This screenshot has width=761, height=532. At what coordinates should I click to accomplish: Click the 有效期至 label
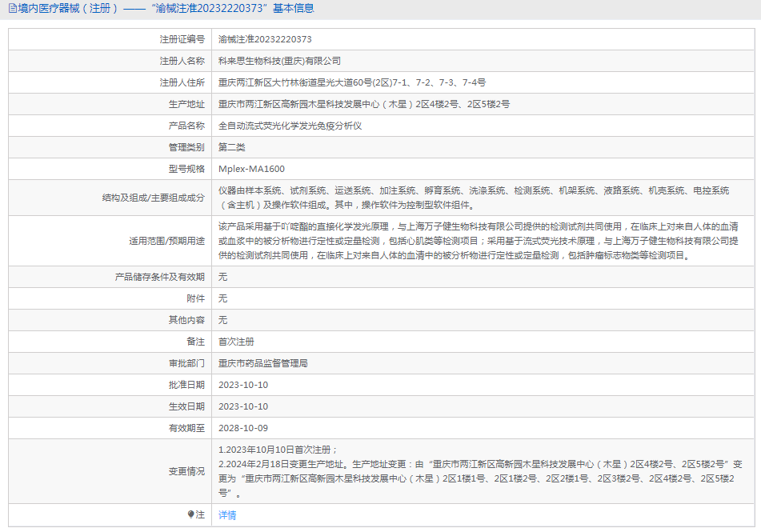[x=186, y=428]
